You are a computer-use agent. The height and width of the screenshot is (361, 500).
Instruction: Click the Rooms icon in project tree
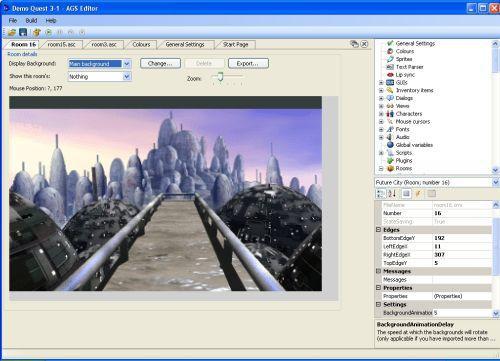coord(390,168)
